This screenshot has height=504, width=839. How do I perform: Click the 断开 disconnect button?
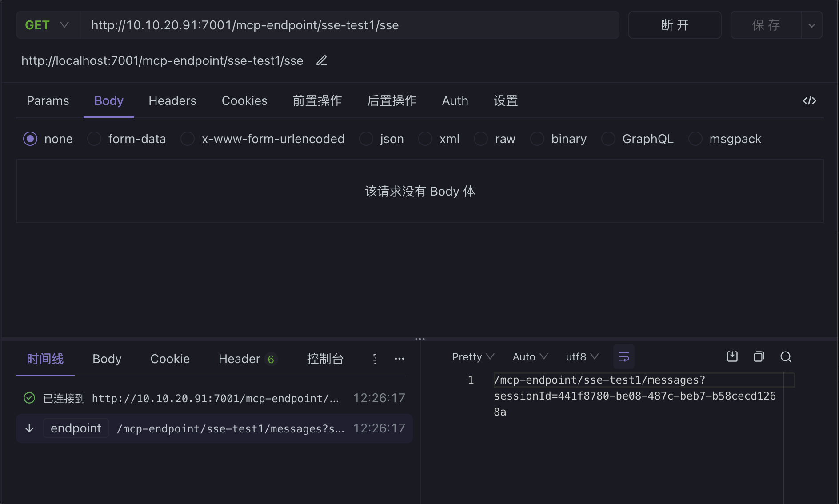(675, 25)
